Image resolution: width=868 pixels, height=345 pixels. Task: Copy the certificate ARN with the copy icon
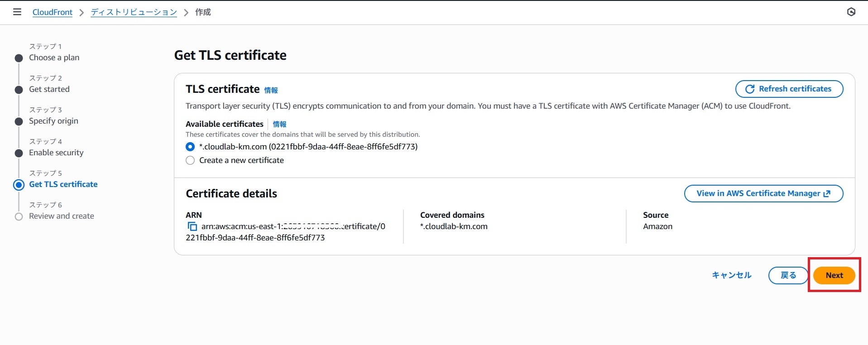coord(192,226)
